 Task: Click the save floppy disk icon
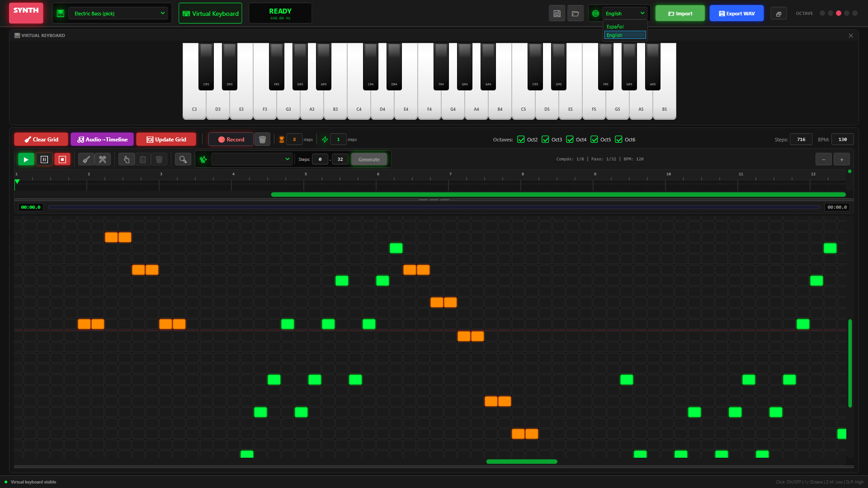(x=557, y=14)
